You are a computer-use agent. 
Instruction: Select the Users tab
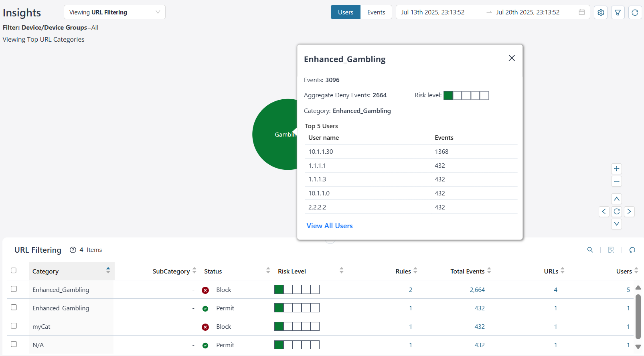(x=345, y=12)
